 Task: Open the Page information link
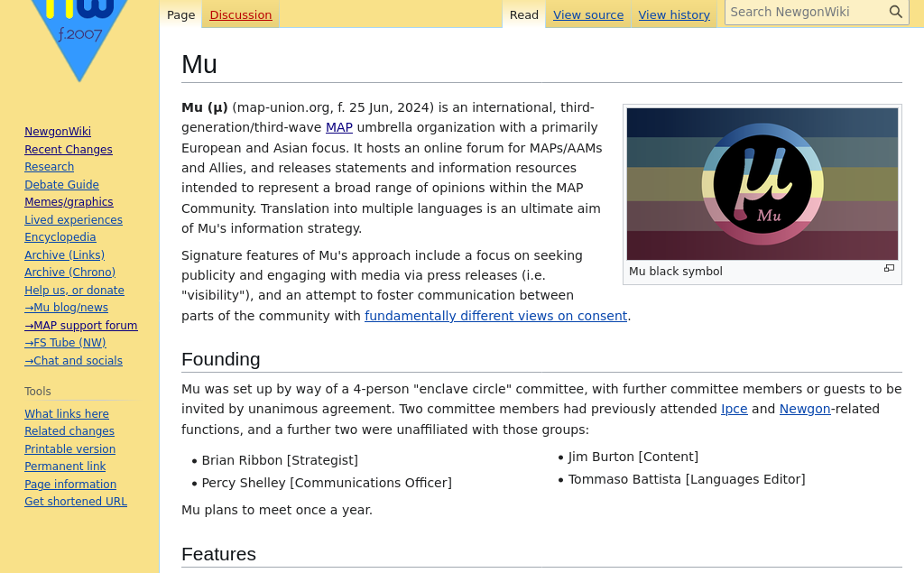(70, 484)
